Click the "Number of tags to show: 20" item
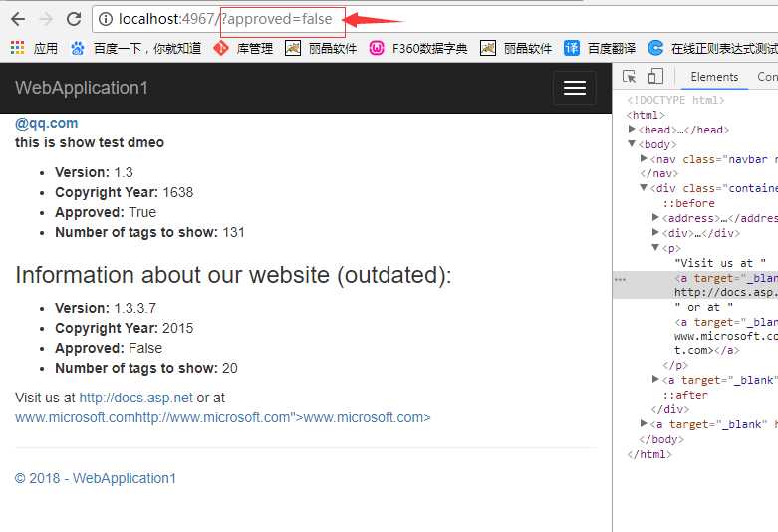 click(145, 368)
